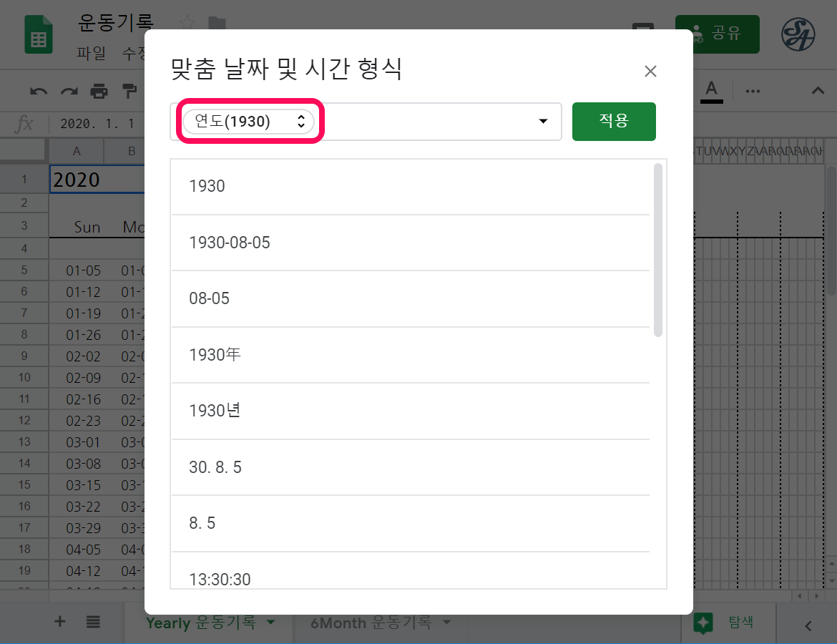The height and width of the screenshot is (644, 837).
Task: Click the print icon
Action: (x=99, y=91)
